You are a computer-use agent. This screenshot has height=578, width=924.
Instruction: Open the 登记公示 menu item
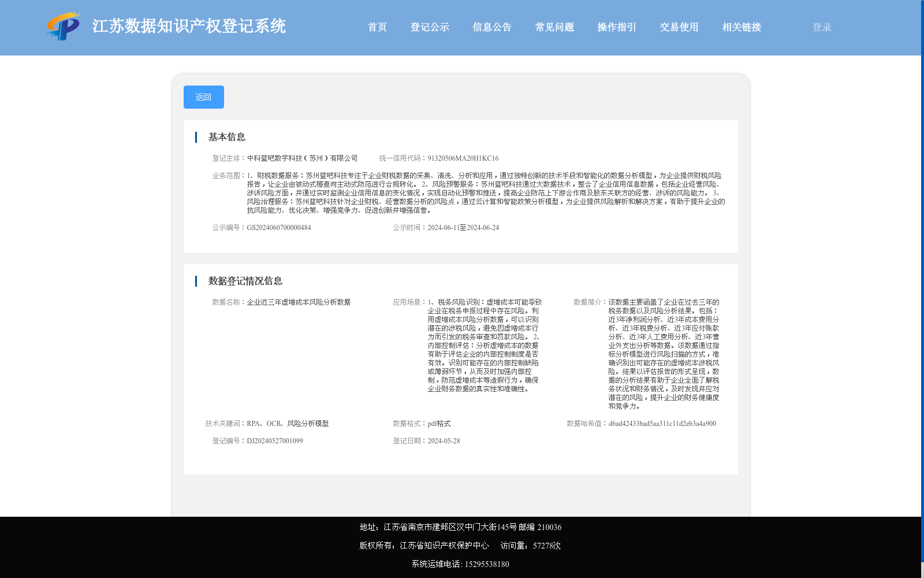[430, 27]
